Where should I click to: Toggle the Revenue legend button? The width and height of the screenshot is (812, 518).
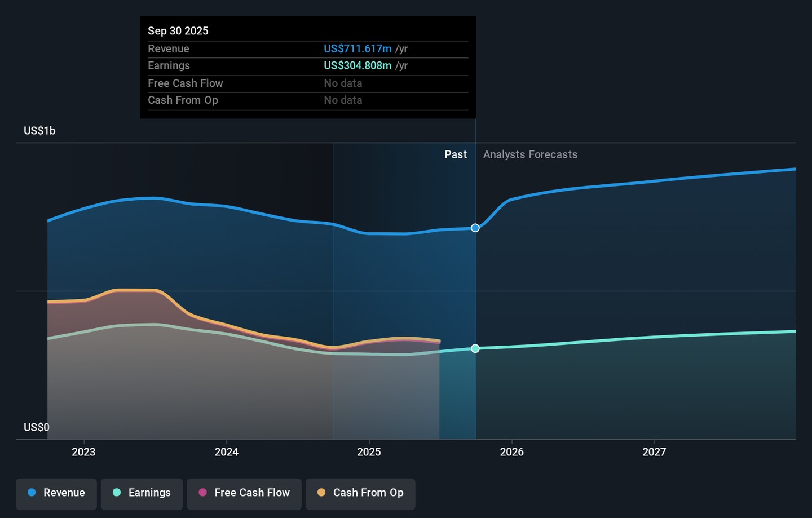click(x=56, y=493)
